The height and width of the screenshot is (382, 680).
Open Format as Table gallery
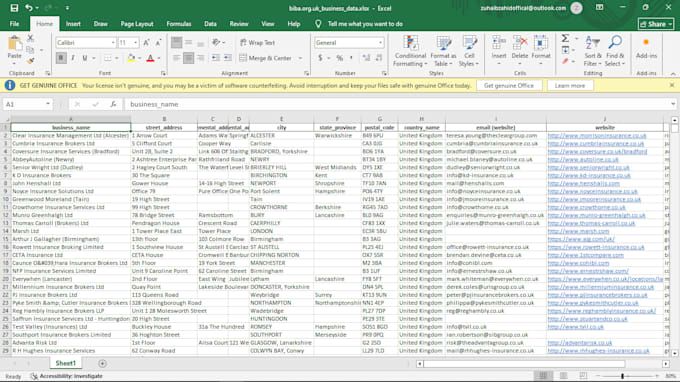click(443, 51)
